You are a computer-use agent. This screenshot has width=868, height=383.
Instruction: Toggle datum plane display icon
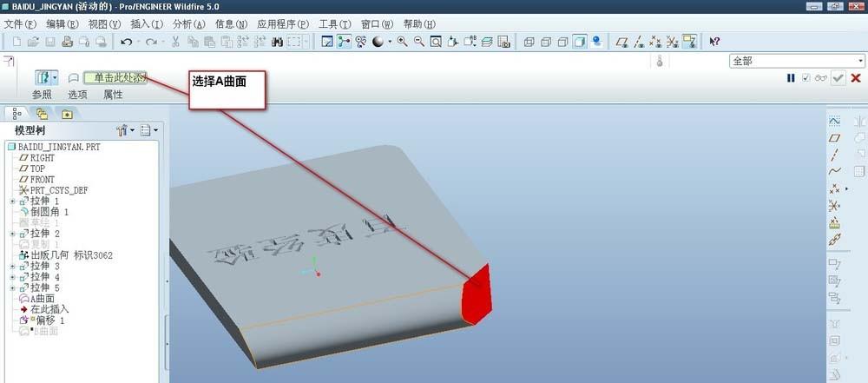622,42
